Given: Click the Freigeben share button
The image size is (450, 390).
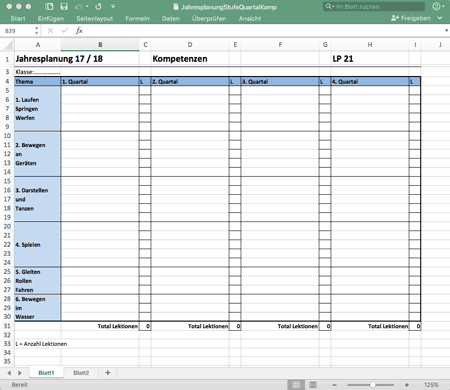Looking at the screenshot, I should click(x=411, y=18).
